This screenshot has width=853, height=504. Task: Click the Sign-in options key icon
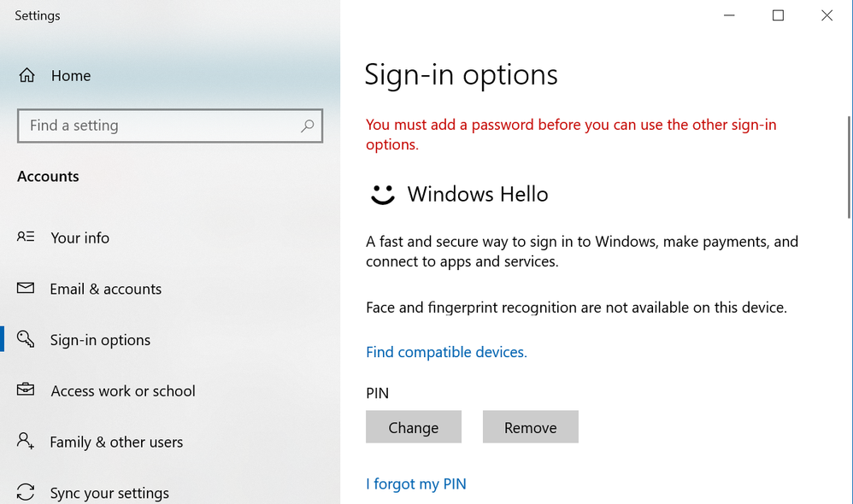pos(26,340)
